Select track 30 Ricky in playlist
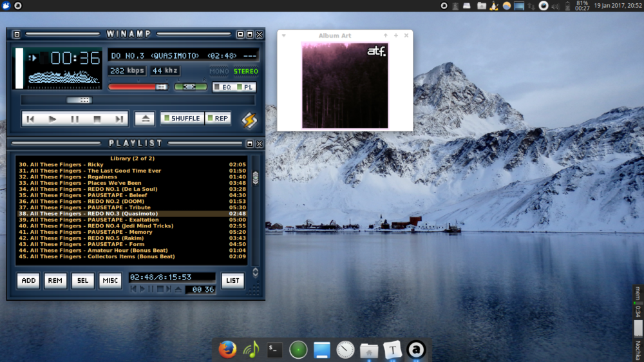644x362 pixels. coord(132,164)
